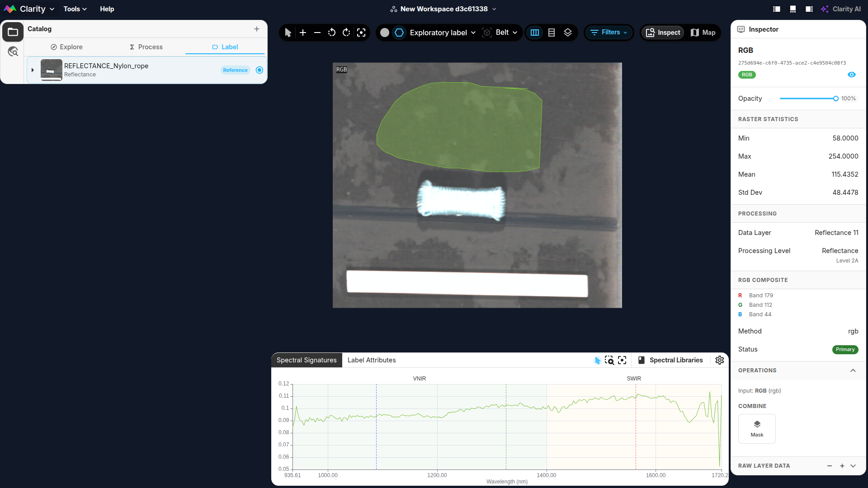This screenshot has height=488, width=868.
Task: Switch to the Label Attributes tab
Action: coord(372,360)
